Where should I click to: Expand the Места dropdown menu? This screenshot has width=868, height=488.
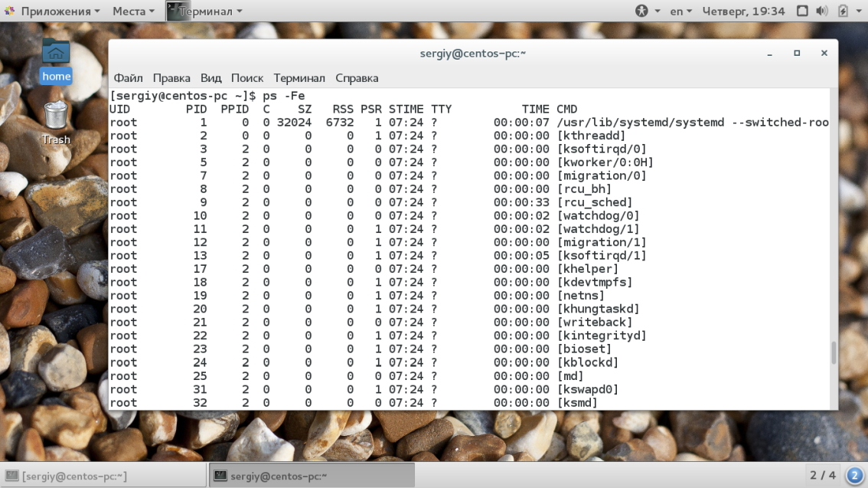point(133,11)
